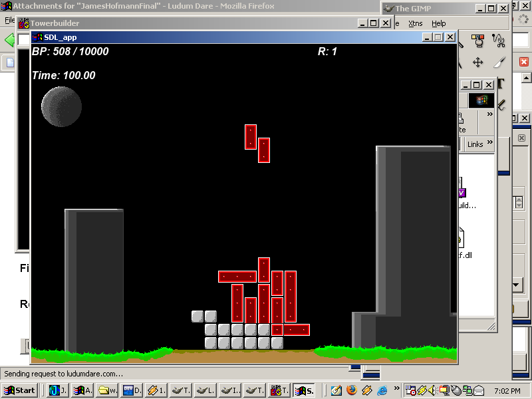Switch to the W. folder taskbar button

click(106, 390)
